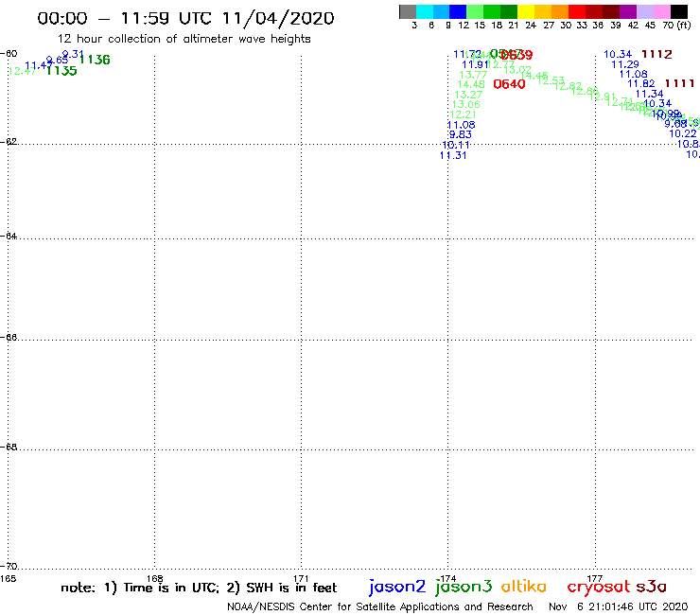The image size is (700, 615).
Task: Click the purple 42 ft legend swatch
Action: (x=628, y=11)
